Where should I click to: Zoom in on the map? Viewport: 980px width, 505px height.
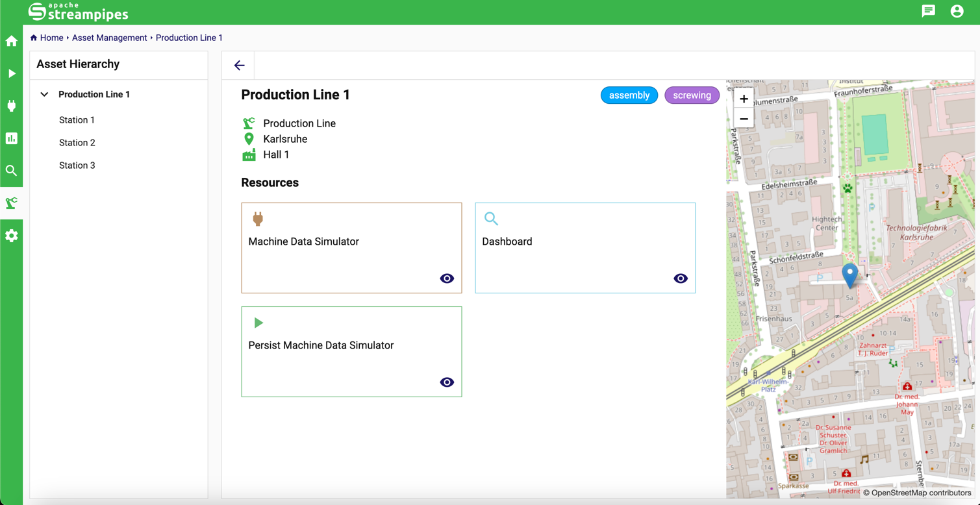(x=744, y=99)
